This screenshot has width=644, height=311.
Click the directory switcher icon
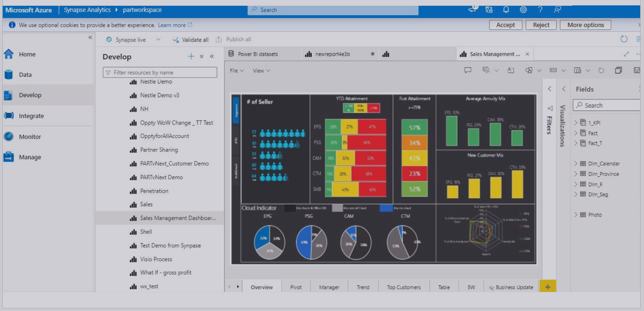coord(489,10)
